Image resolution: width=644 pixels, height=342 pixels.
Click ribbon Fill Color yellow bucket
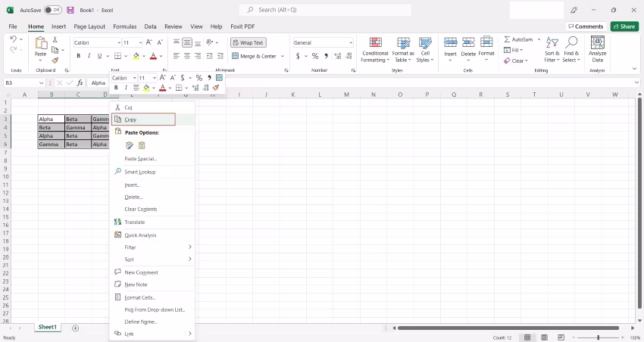tap(136, 56)
